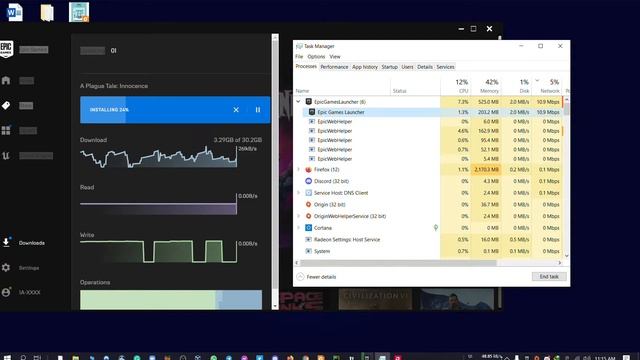Open Store tag icon in Epic sidebar
The width and height of the screenshot is (640, 360).
pos(6,106)
